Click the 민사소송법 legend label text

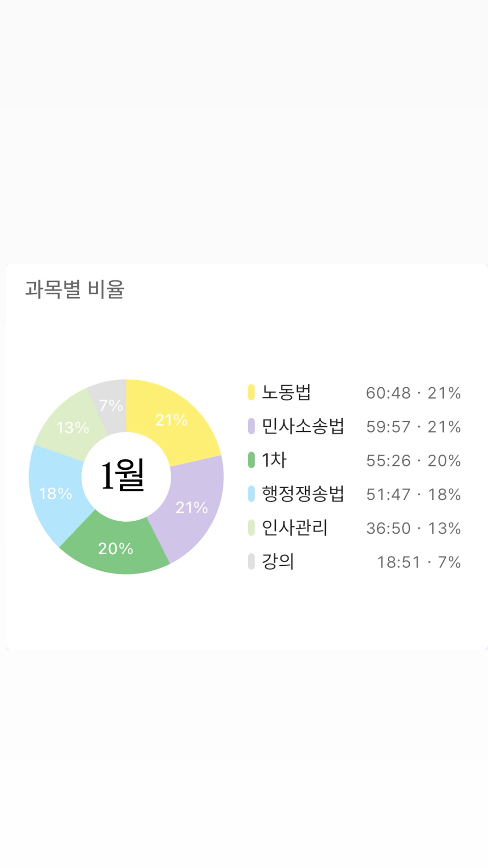(x=303, y=426)
